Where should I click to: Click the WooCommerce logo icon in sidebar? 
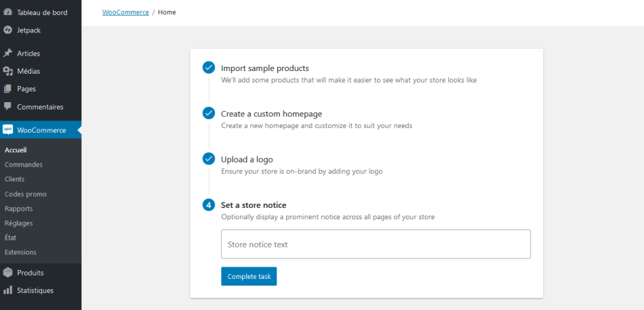7,130
